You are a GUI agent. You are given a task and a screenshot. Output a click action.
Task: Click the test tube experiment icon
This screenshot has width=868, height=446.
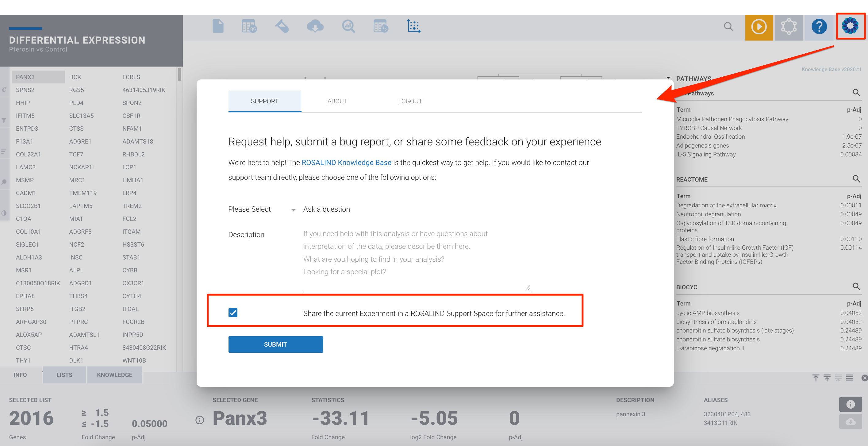click(x=282, y=26)
